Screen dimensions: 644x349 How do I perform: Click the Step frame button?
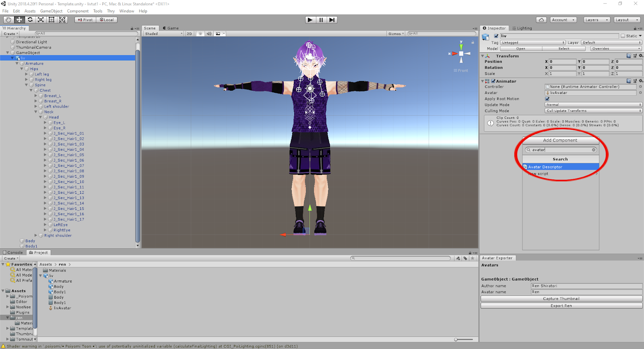(x=332, y=20)
